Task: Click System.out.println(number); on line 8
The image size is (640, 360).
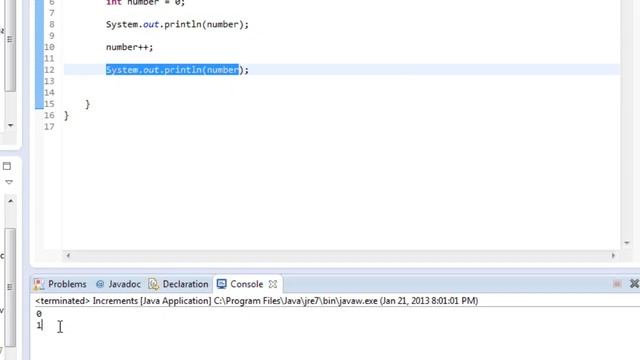Action: 177,24
